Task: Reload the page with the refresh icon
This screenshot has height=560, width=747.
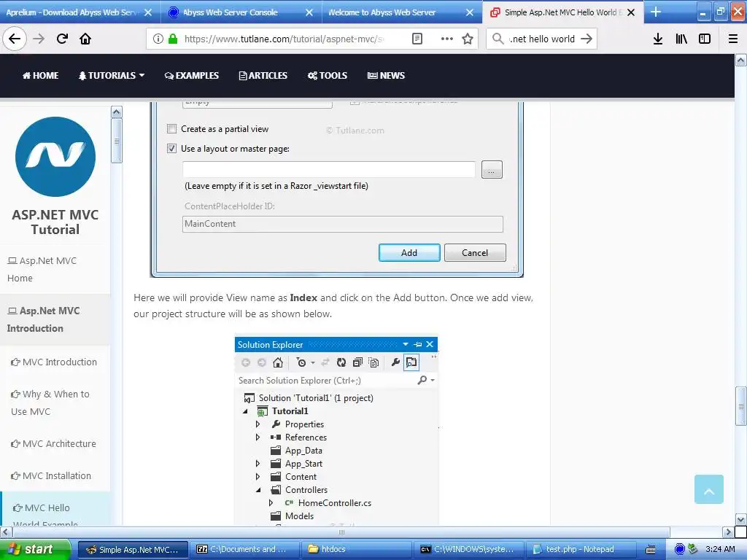Action: coord(62,39)
